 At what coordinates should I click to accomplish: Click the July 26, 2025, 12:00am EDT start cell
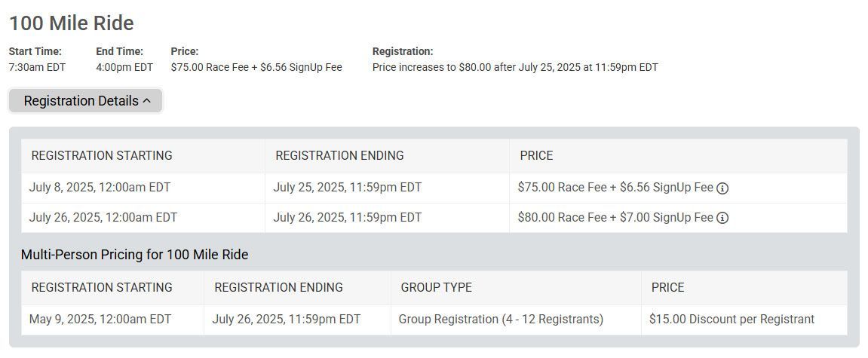coord(143,218)
